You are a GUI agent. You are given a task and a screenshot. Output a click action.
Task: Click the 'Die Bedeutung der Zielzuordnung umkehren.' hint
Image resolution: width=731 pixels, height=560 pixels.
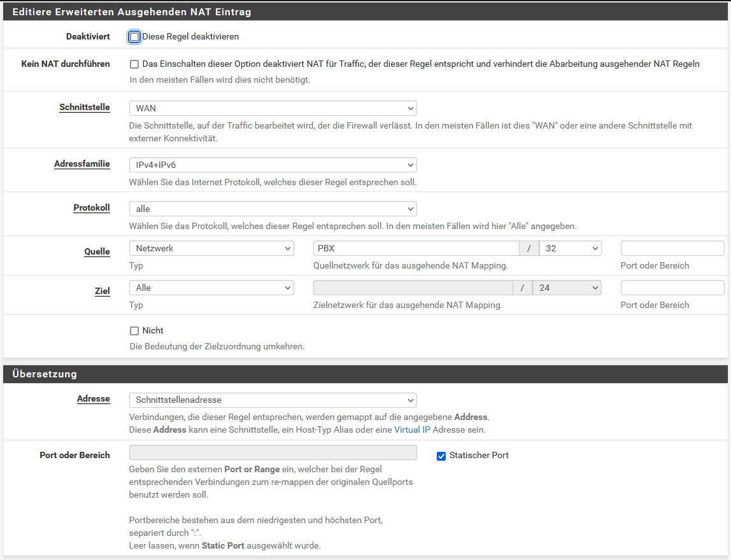point(216,347)
